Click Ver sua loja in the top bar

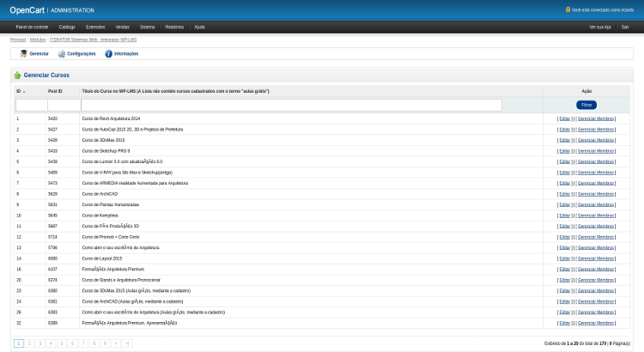[600, 27]
